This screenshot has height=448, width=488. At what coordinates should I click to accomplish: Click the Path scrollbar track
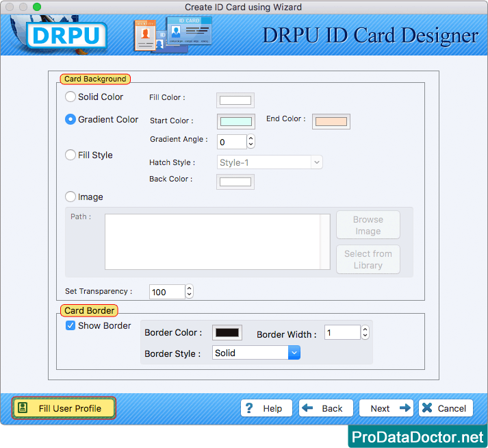point(325,242)
